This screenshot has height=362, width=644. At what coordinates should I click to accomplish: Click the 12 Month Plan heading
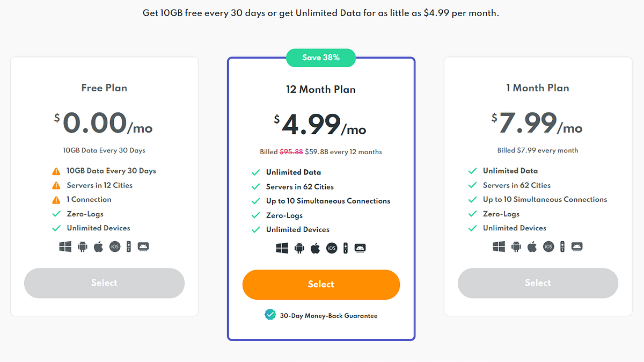tap(321, 90)
